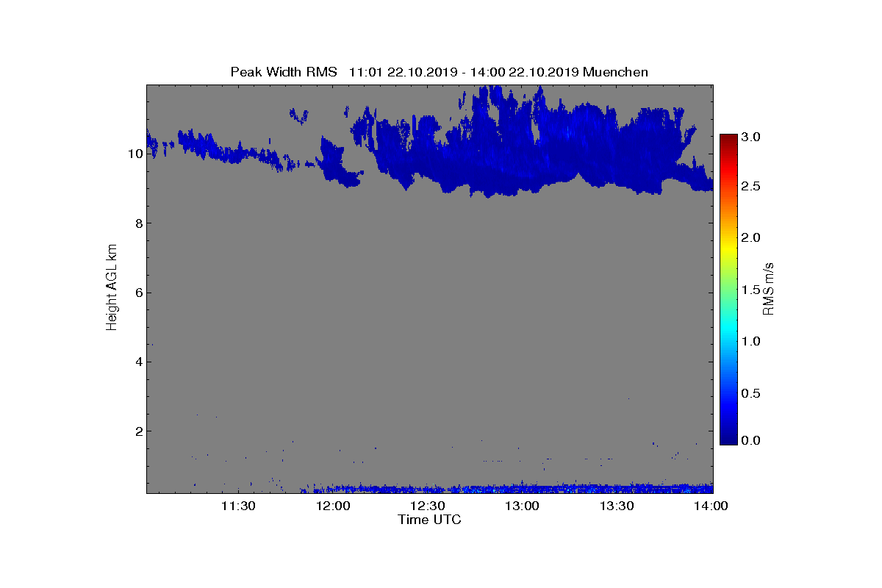Click the colorbar value 1.0
This screenshot has width=882, height=588.
[751, 341]
